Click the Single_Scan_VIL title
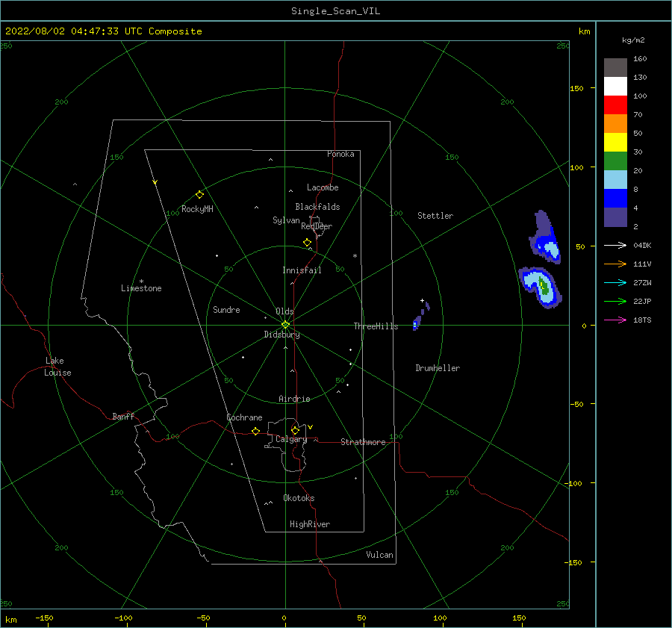The height and width of the screenshot is (628, 672). [335, 11]
